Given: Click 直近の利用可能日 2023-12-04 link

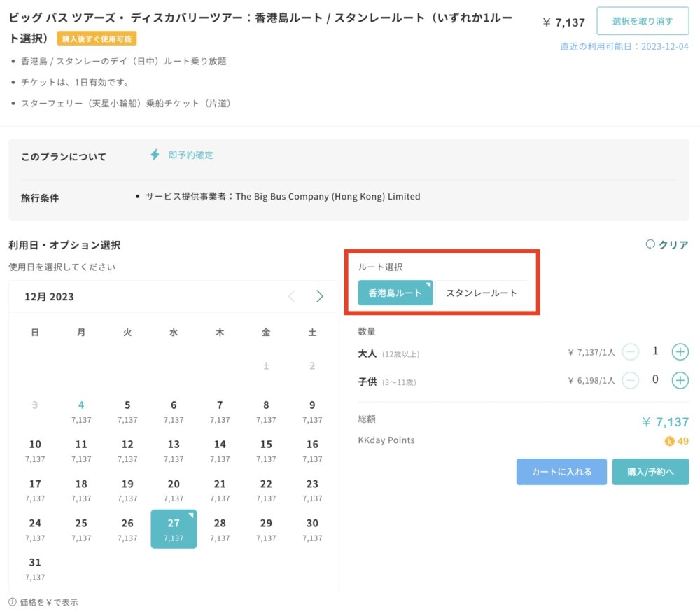Looking at the screenshot, I should coord(624,46).
